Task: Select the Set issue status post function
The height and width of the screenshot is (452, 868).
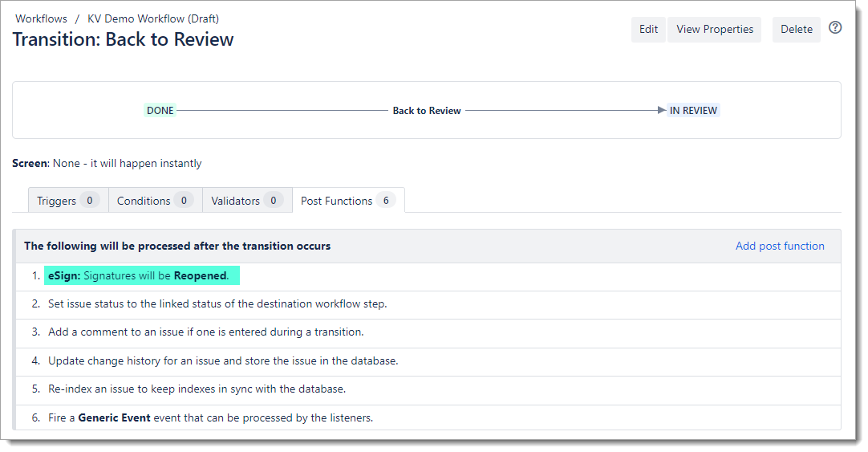Action: pyautogui.click(x=217, y=304)
